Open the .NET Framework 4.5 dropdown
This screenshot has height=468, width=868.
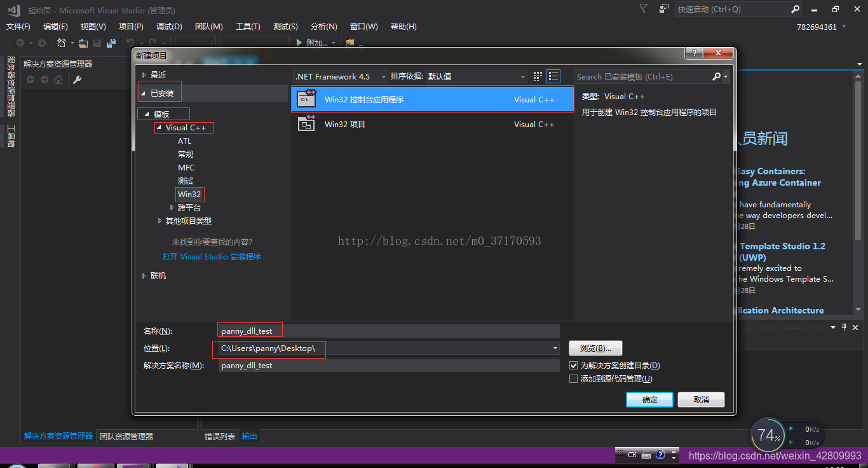pos(341,76)
